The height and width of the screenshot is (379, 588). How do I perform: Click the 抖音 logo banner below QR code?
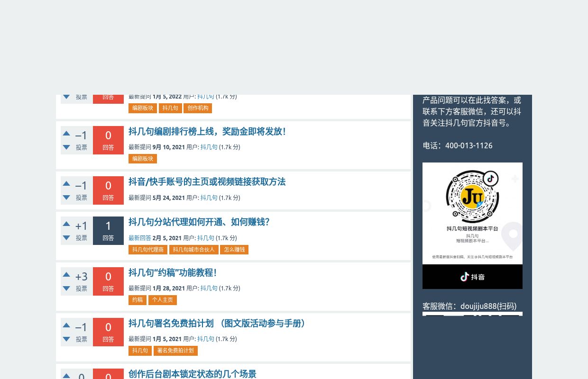(x=472, y=277)
